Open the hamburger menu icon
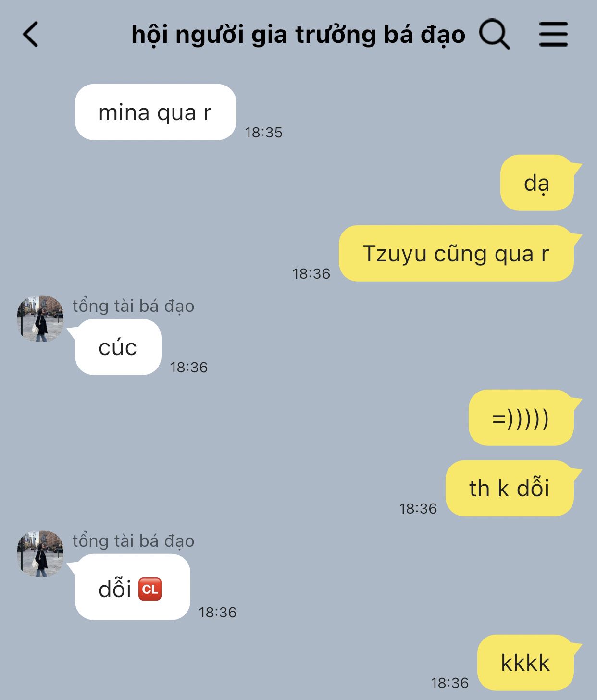This screenshot has height=700, width=597. point(553,35)
